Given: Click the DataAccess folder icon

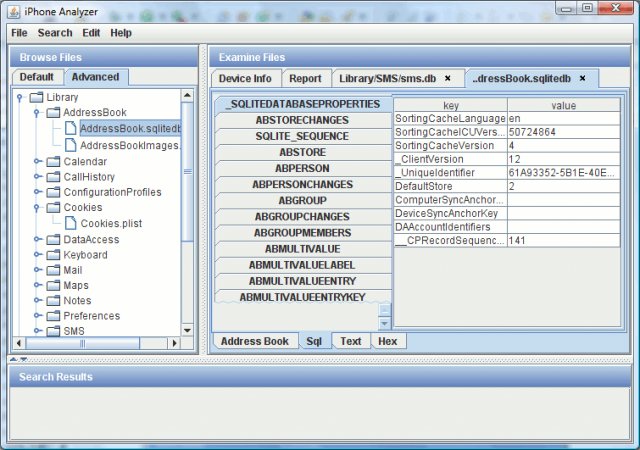Looking at the screenshot, I should click(53, 239).
